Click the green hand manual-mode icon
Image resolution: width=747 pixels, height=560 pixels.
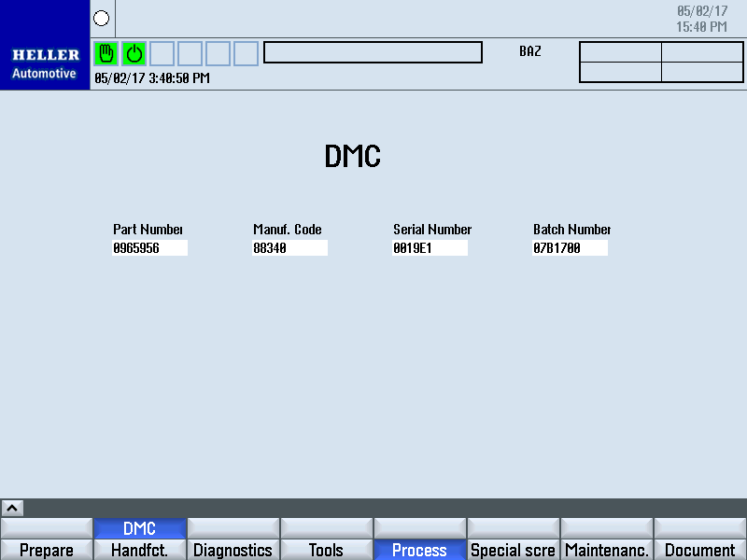click(x=106, y=53)
